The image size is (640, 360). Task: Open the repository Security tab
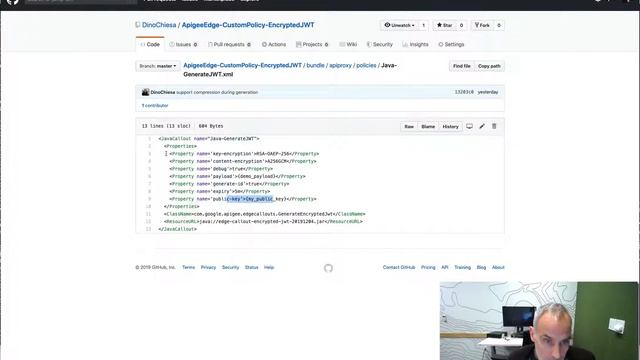[380, 44]
